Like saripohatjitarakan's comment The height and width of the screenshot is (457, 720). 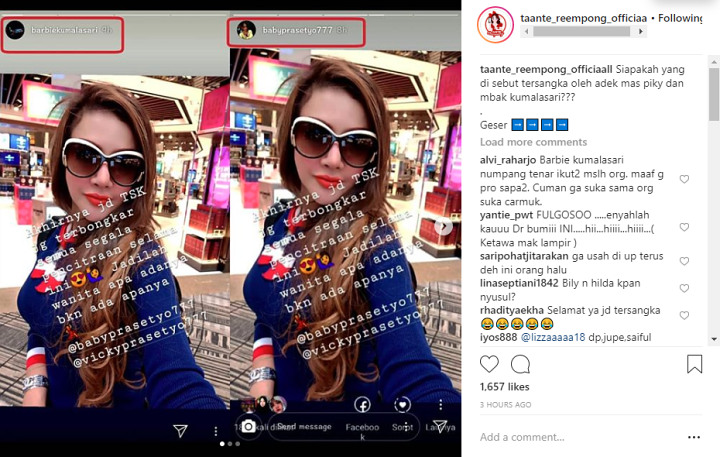pos(684,261)
